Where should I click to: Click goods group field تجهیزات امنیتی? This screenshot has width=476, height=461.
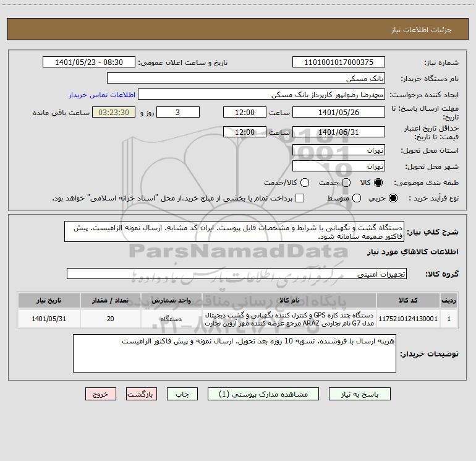[237, 274]
